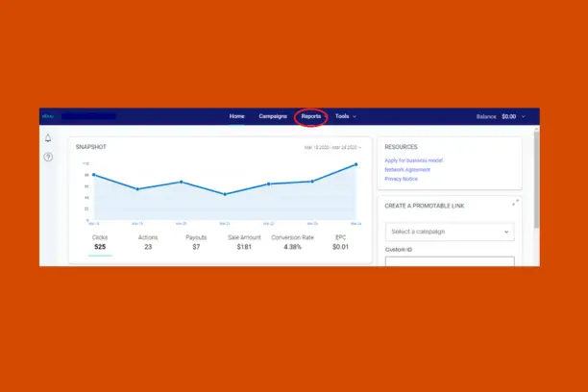Switch to the Home tab

[x=236, y=116]
